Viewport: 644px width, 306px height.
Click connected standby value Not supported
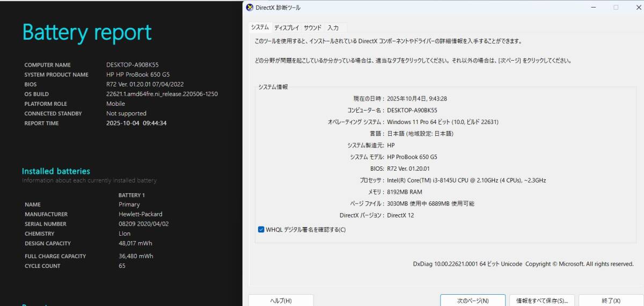click(126, 113)
